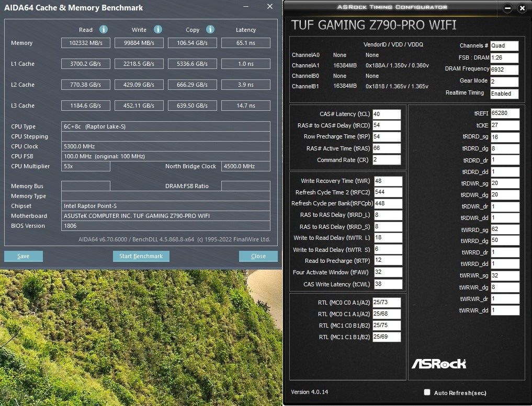Close the ASRock Timing Configurator window
532x406 pixels.
click(523, 8)
